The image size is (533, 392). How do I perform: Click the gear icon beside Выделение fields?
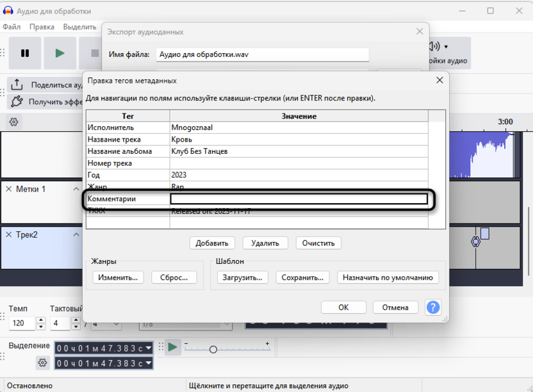[x=42, y=363]
